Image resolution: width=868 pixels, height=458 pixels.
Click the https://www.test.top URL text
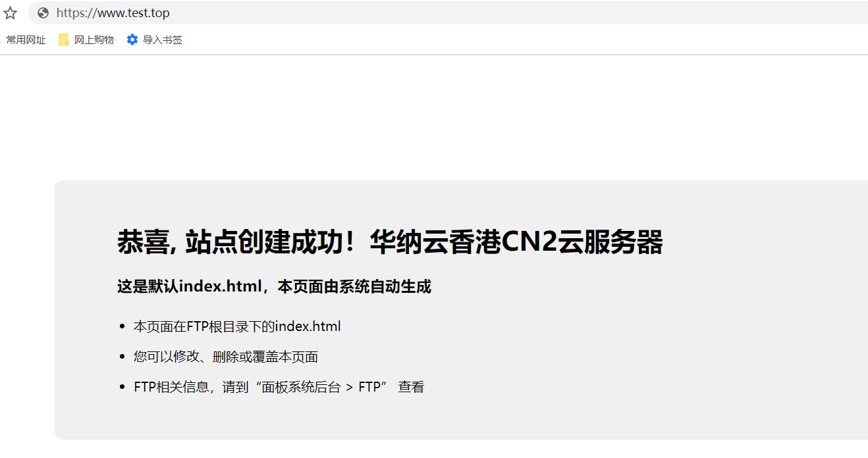[113, 13]
